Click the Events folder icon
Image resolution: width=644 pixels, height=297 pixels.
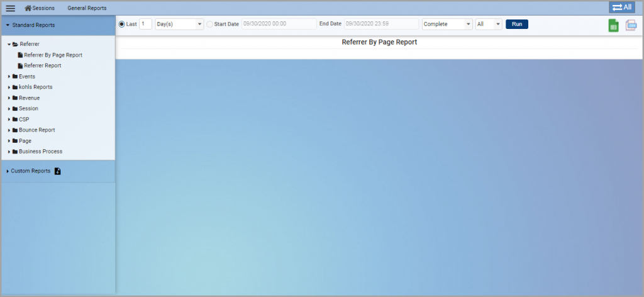click(x=15, y=76)
